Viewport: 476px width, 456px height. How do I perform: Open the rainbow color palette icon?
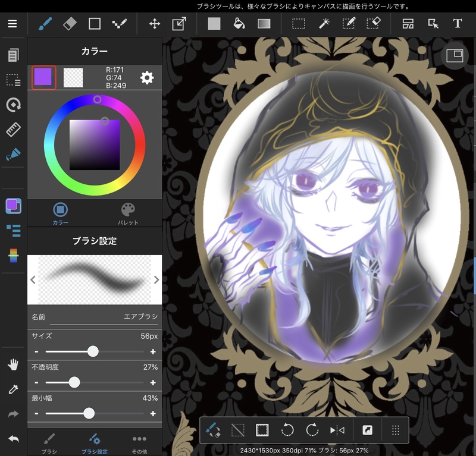point(13,256)
